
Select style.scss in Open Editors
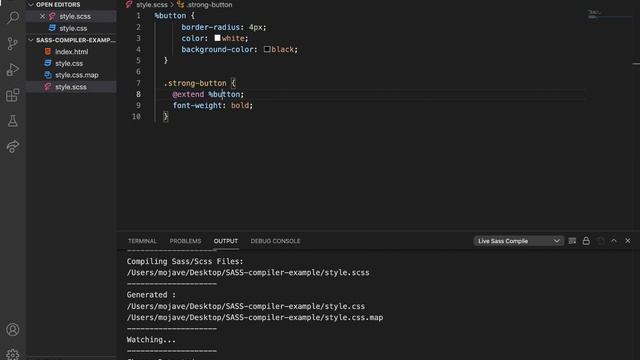coord(75,16)
